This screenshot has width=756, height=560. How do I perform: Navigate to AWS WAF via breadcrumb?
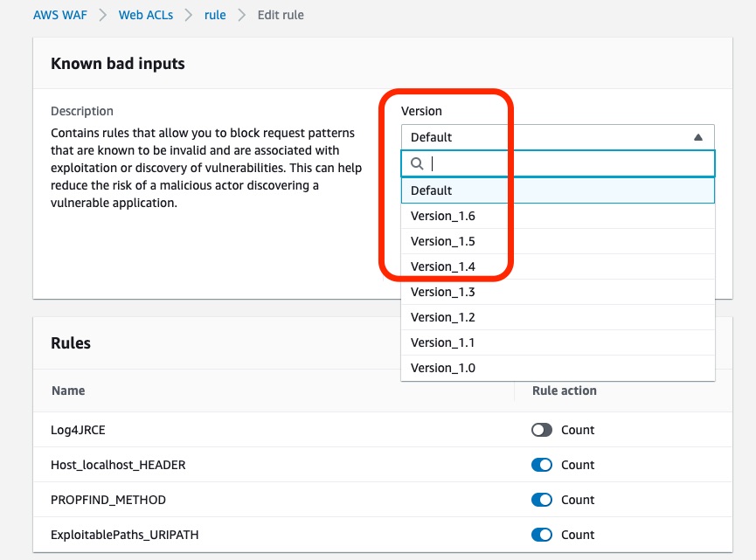pos(59,15)
